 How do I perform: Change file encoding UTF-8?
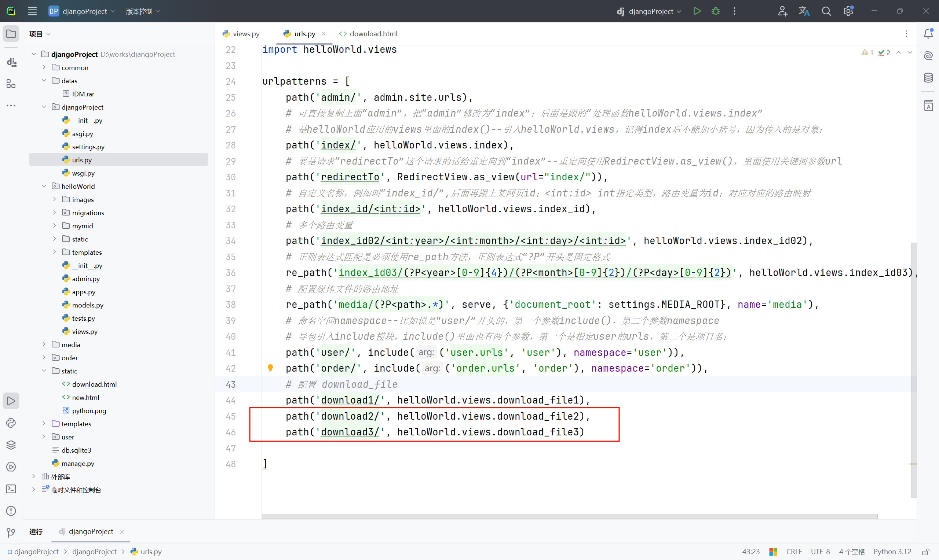click(x=820, y=552)
